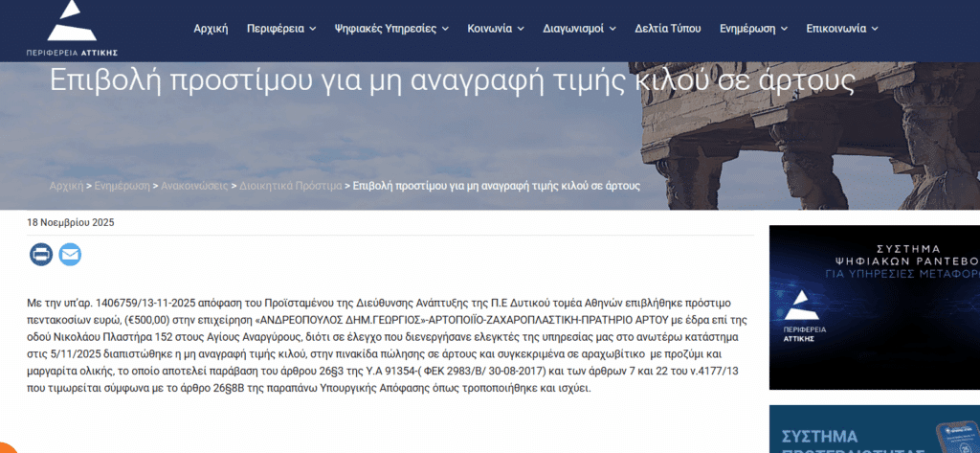Expand the Επικοινωνία dropdown arrow
The width and height of the screenshot is (980, 453).
coord(875,29)
